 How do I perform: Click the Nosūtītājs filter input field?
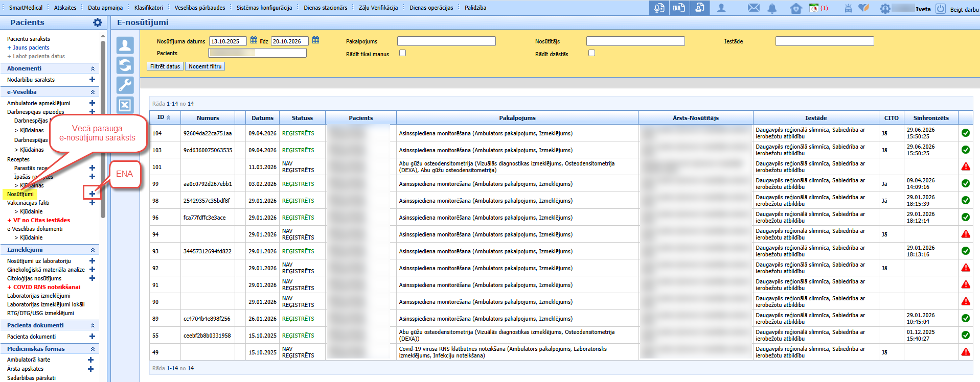tap(635, 41)
